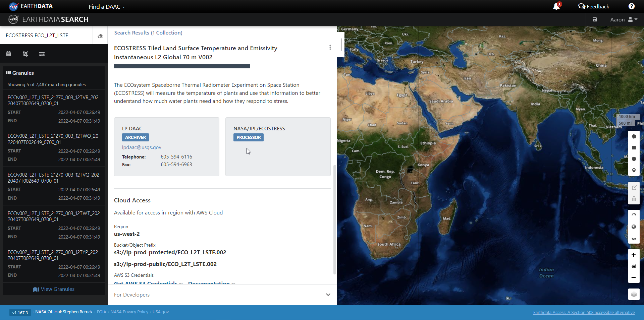Click the PROCESSOR badge
Image resolution: width=644 pixels, height=320 pixels.
pyautogui.click(x=249, y=137)
